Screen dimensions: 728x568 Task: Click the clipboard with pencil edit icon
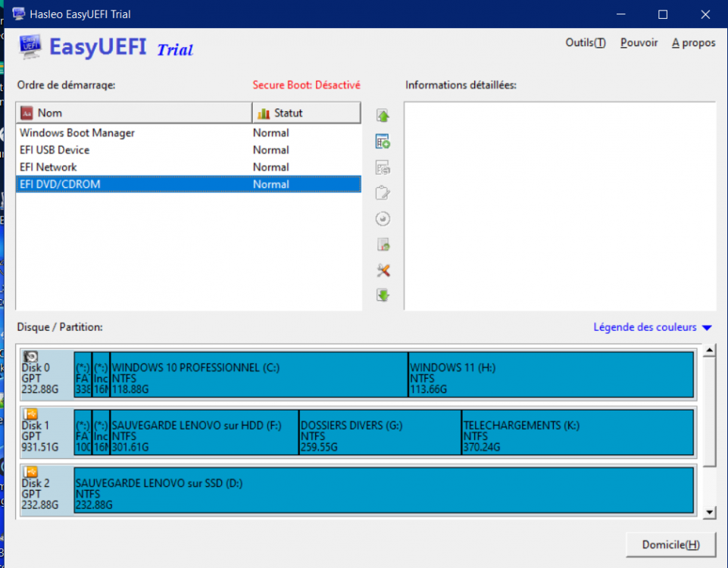coord(383,193)
